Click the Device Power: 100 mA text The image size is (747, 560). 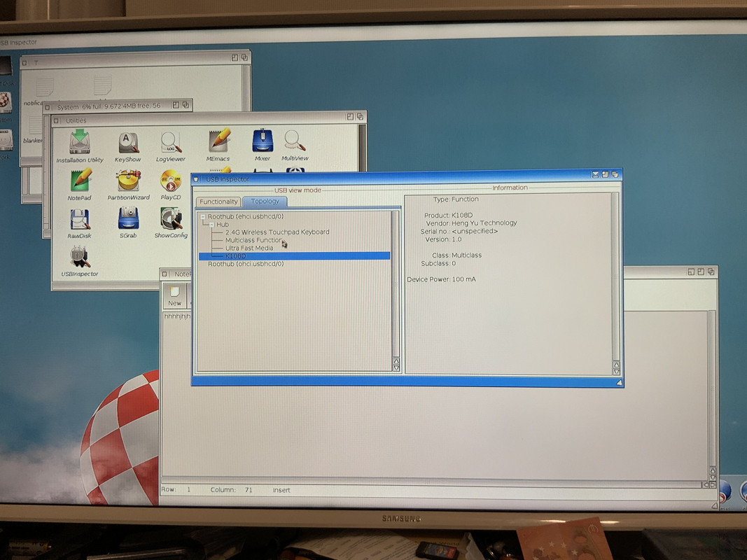tap(441, 279)
